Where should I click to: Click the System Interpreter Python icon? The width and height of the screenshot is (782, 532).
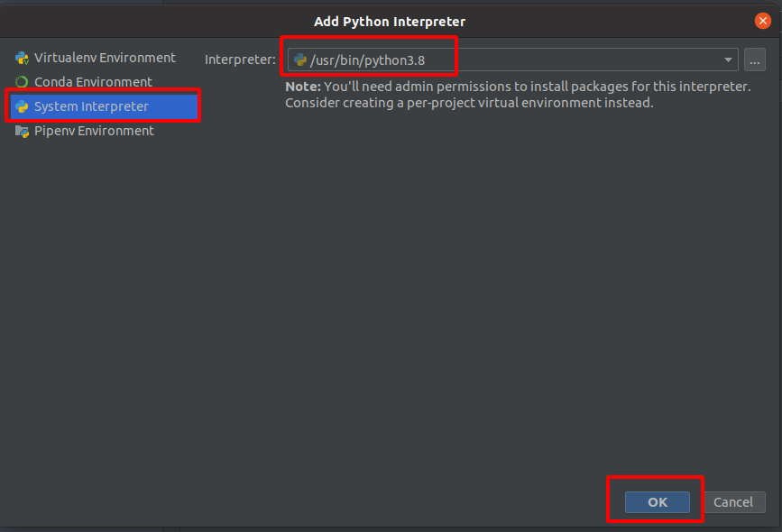pos(22,106)
